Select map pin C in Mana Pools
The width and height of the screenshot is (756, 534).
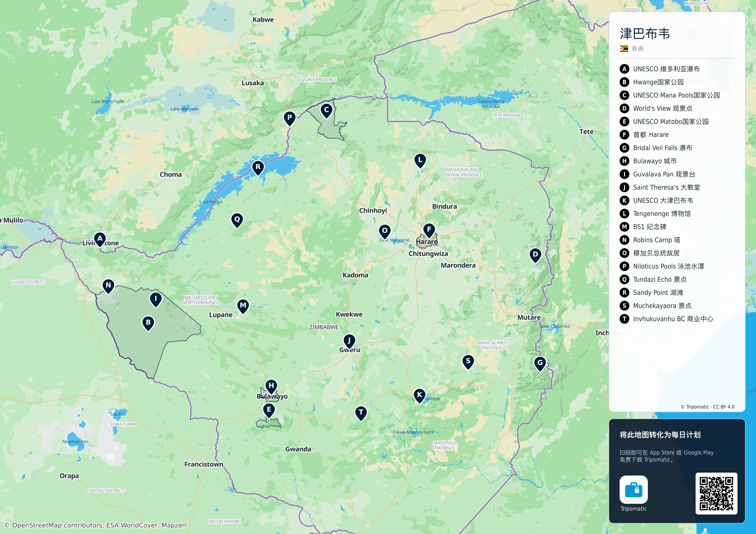[x=326, y=111]
